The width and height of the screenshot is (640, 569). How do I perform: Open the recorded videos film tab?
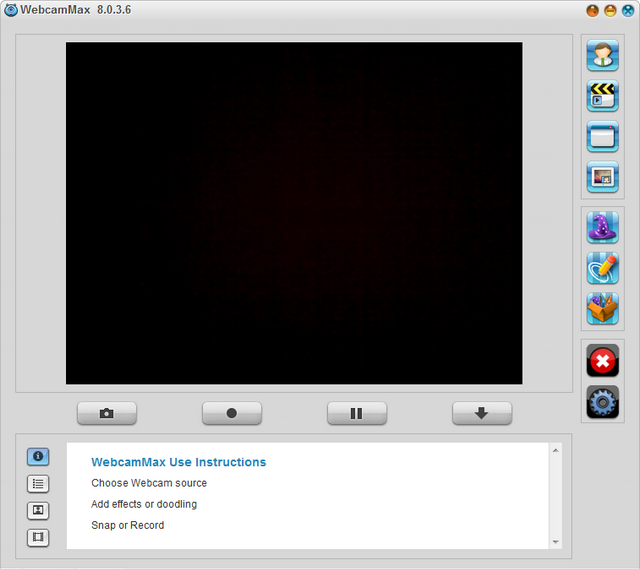point(38,537)
